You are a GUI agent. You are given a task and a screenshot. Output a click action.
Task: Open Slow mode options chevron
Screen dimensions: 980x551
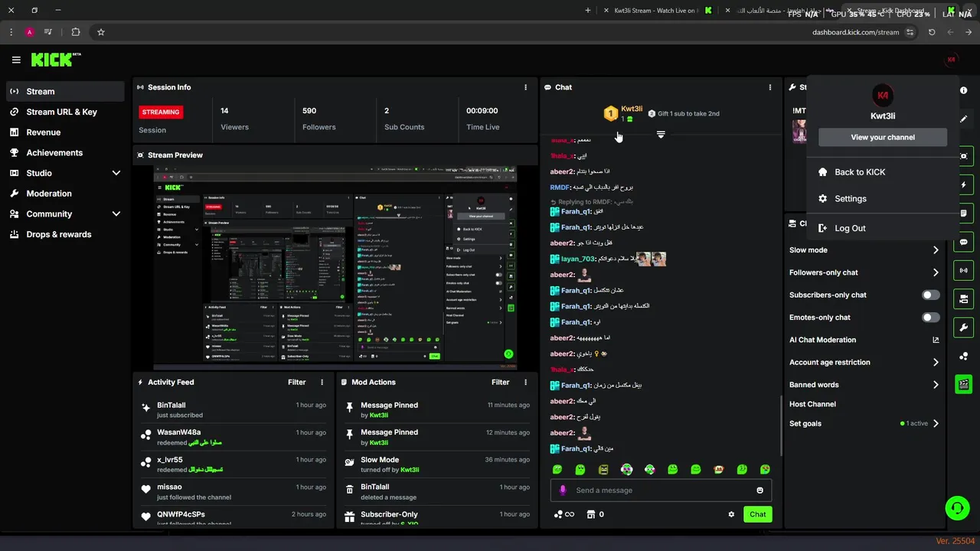[936, 250]
